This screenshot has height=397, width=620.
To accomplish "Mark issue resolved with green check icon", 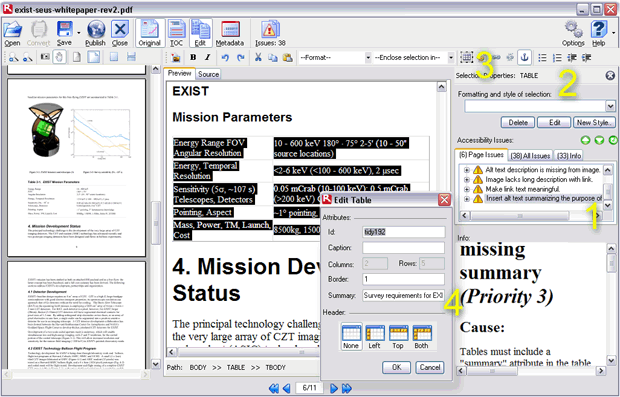I will (613, 140).
